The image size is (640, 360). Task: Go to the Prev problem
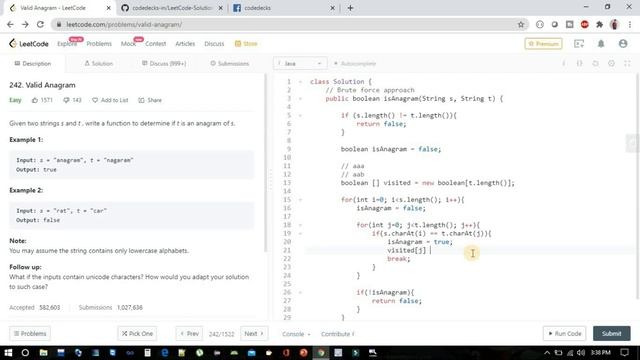[189, 333]
